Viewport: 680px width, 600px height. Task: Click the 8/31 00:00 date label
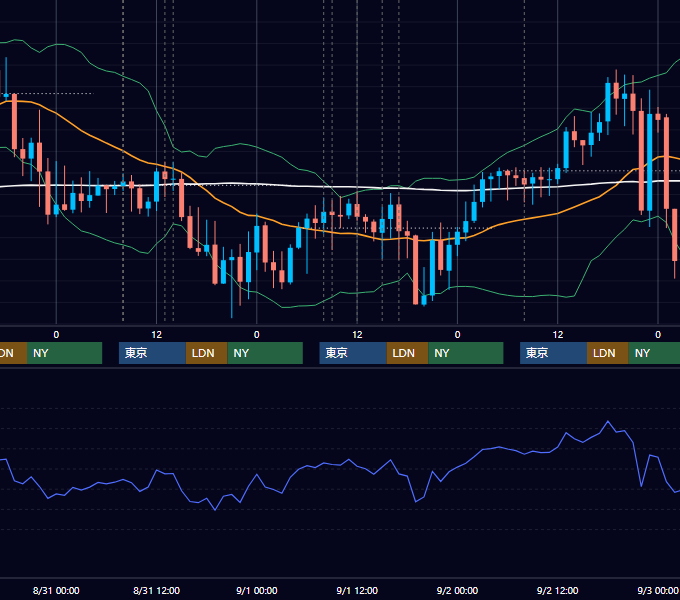pyautogui.click(x=56, y=590)
